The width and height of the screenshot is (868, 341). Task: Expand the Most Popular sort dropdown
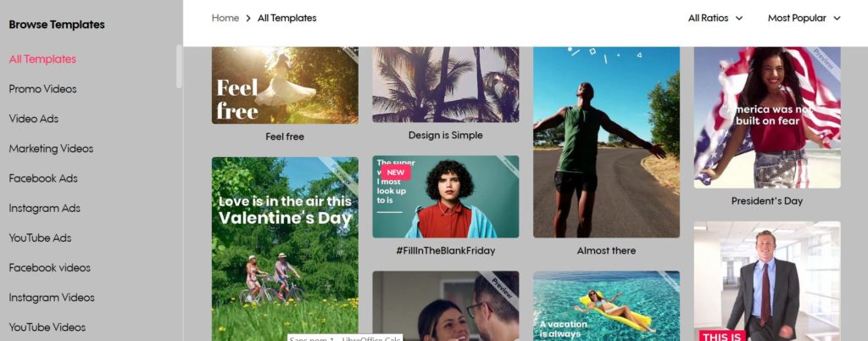pos(804,19)
